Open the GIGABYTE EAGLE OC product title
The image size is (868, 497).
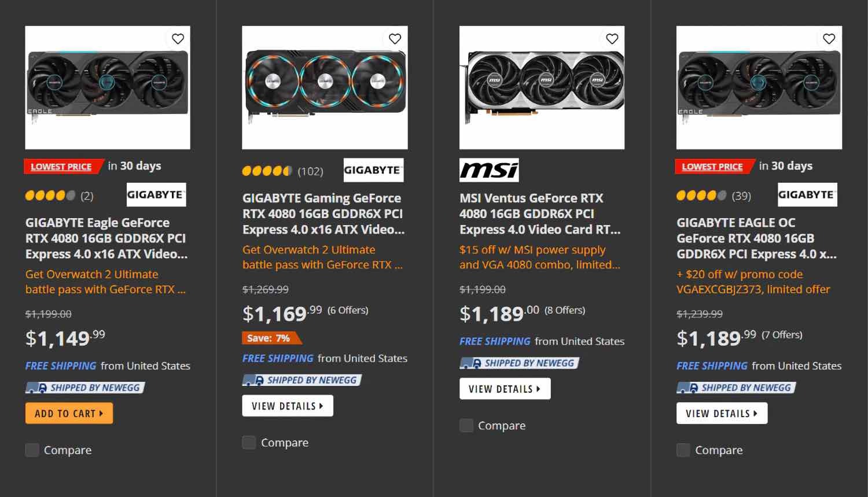756,238
